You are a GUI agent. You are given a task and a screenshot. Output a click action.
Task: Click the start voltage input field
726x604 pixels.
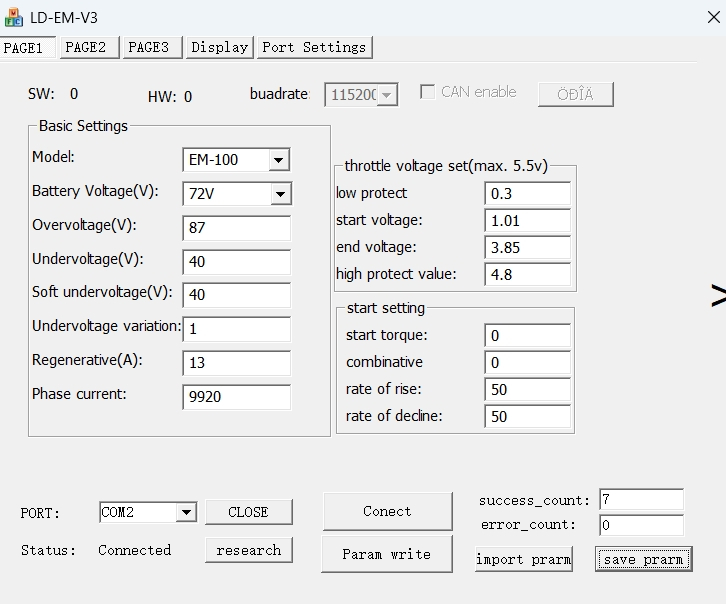coord(527,220)
